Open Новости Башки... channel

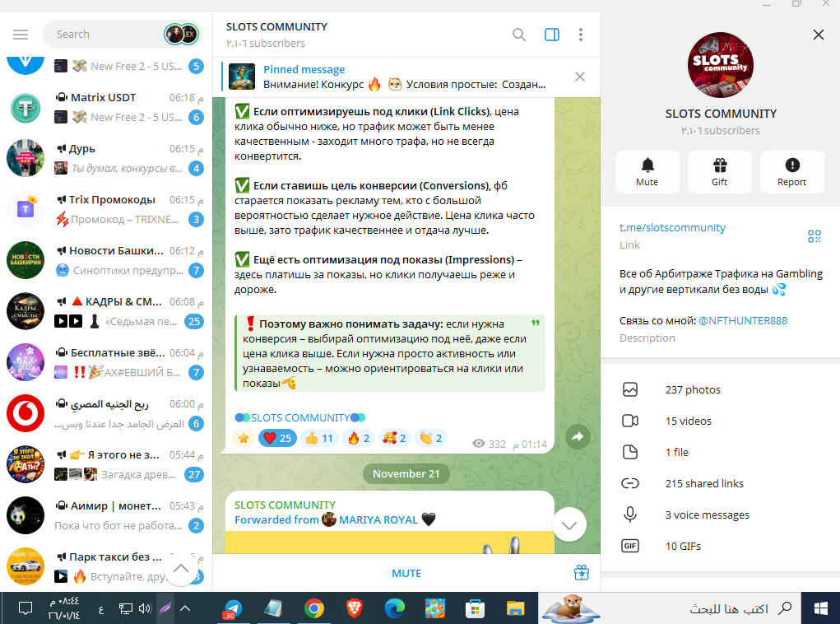pos(105,260)
